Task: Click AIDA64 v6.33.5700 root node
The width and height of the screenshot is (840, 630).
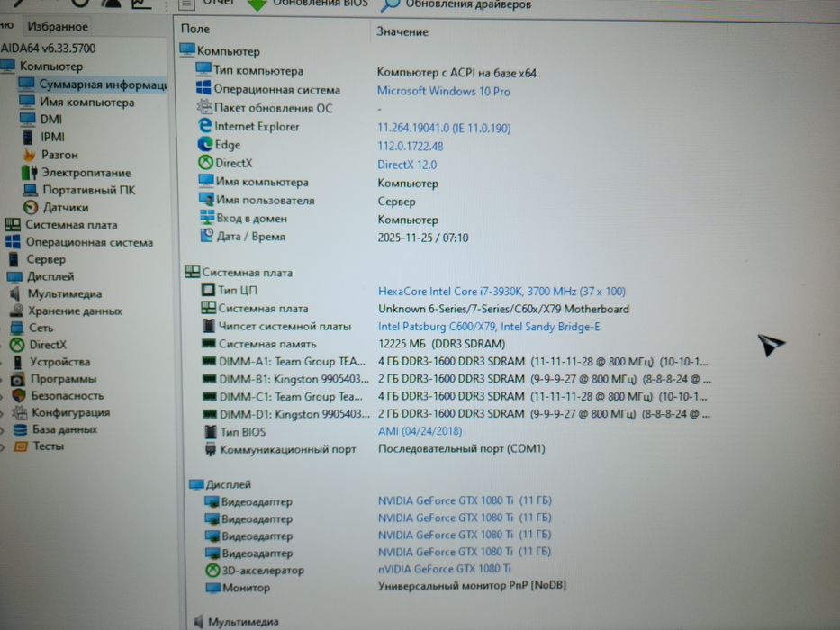Action: pyautogui.click(x=49, y=49)
